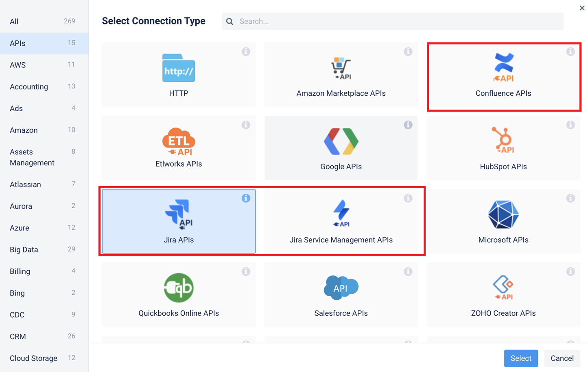Viewport: 588px width, 372px height.
Task: Click the blue info icon on Jira APIs
Action: click(246, 198)
